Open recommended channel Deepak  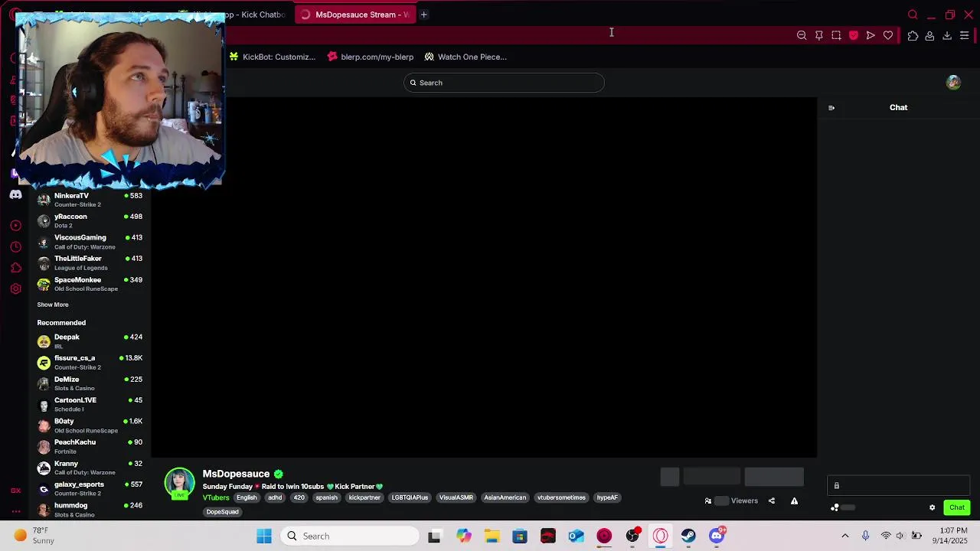[90, 341]
